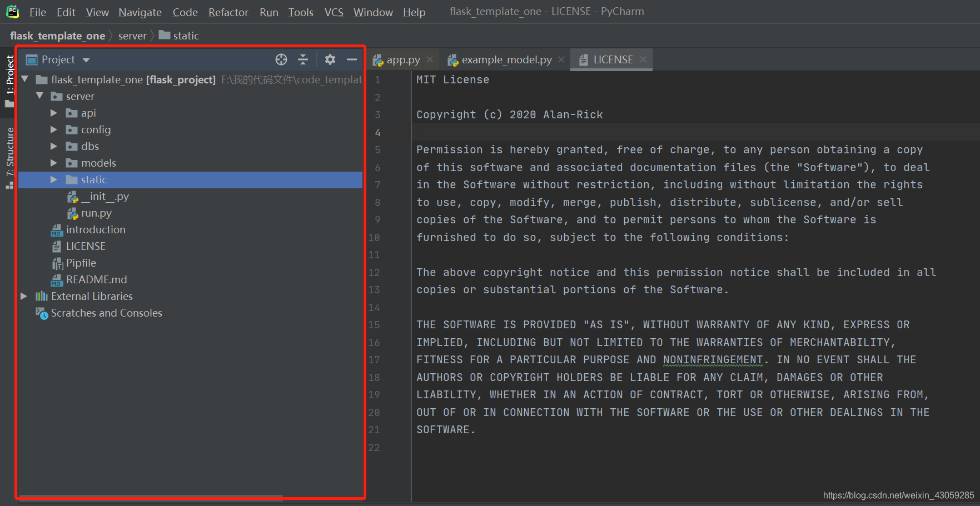Click the LICENSE text file icon in tree
The width and height of the screenshot is (980, 506).
click(x=57, y=247)
